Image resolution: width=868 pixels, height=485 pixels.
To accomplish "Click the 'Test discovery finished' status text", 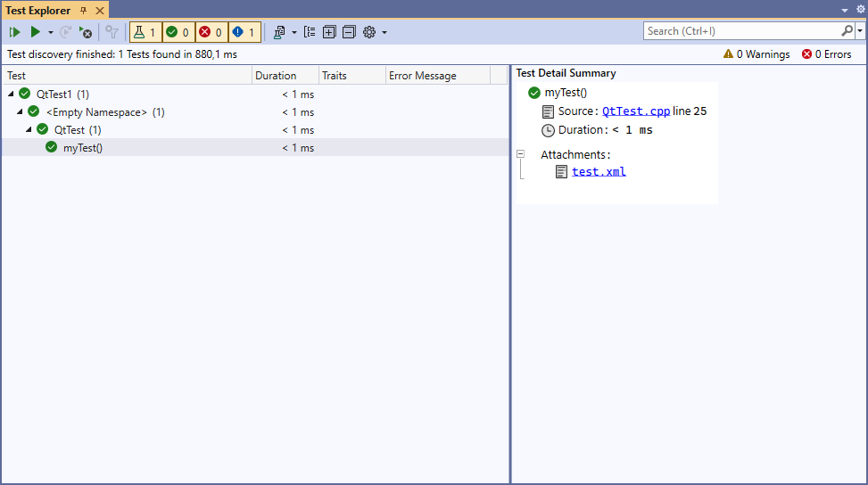I will (122, 54).
